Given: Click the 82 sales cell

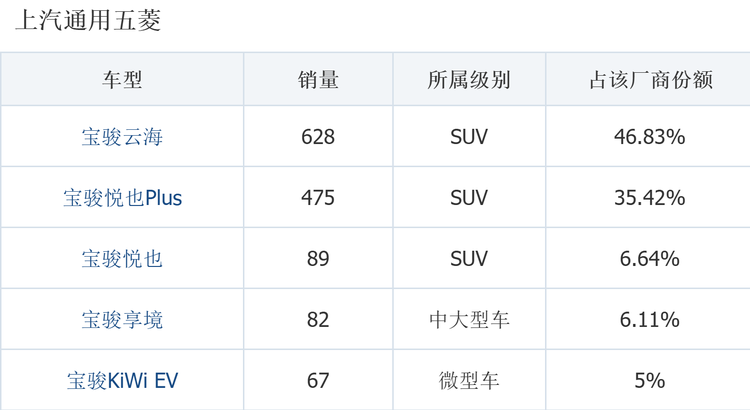Looking at the screenshot, I should tap(318, 320).
